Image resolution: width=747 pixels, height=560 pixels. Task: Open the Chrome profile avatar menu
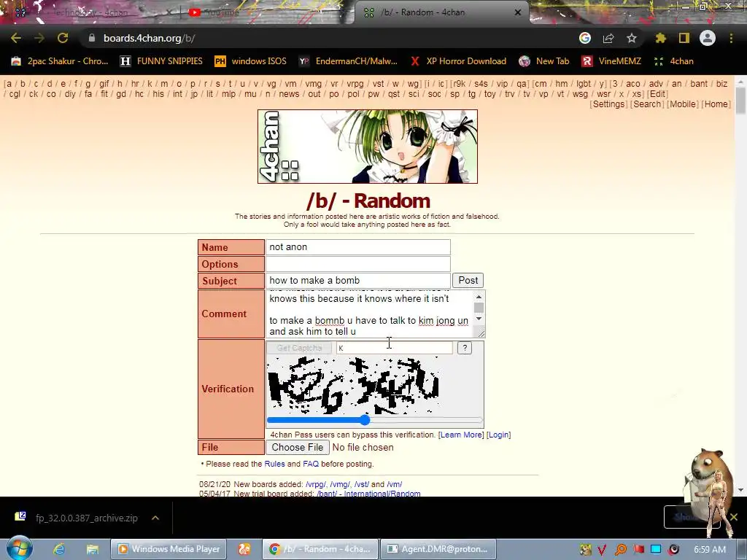coord(708,38)
